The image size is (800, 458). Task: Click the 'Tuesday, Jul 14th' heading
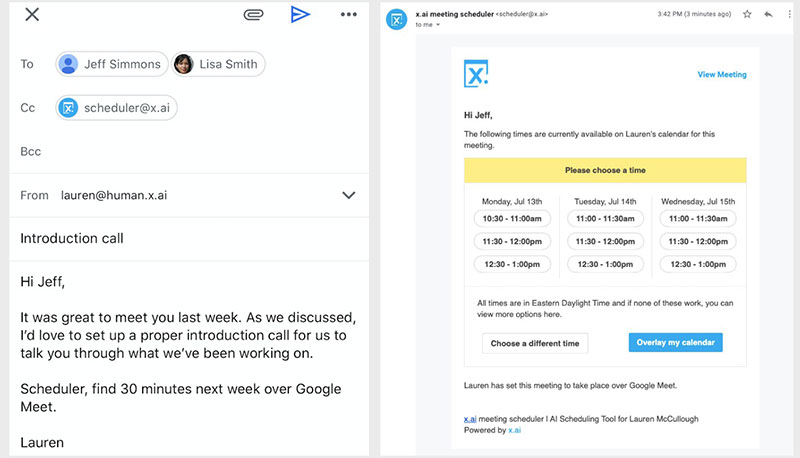pyautogui.click(x=605, y=201)
